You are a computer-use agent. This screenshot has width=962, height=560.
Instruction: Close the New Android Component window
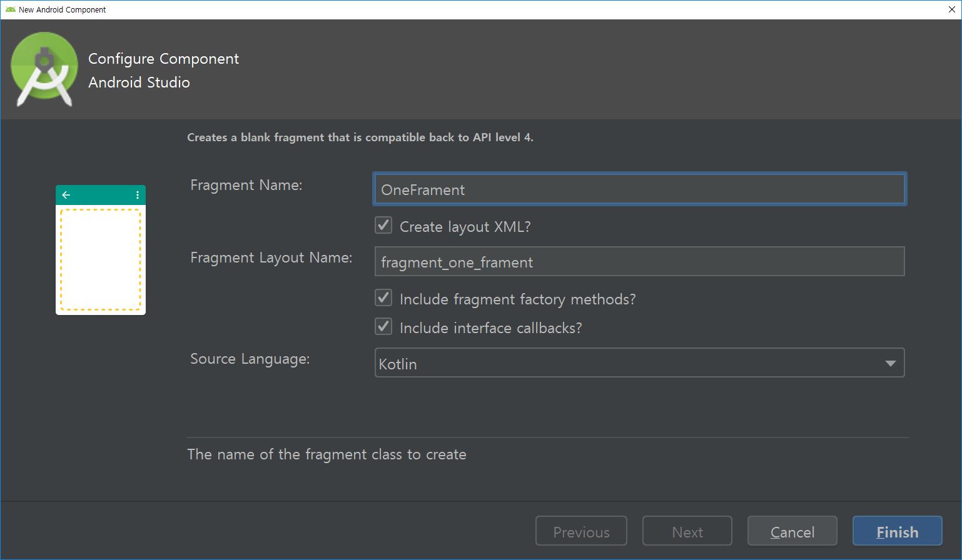952,9
